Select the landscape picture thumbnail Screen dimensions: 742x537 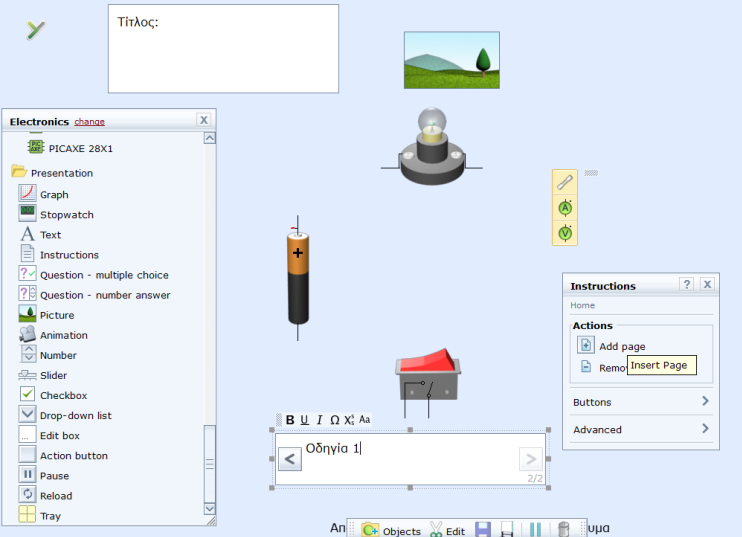pos(451,60)
